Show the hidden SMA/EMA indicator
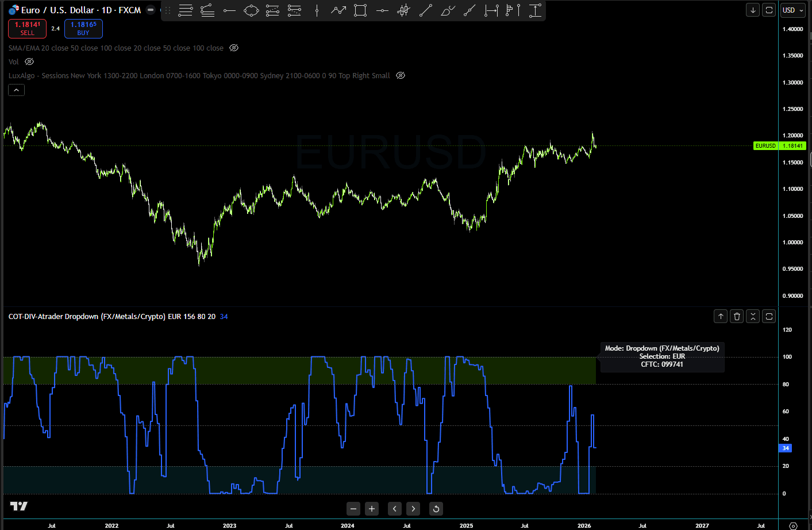The width and height of the screenshot is (812, 530). (234, 48)
